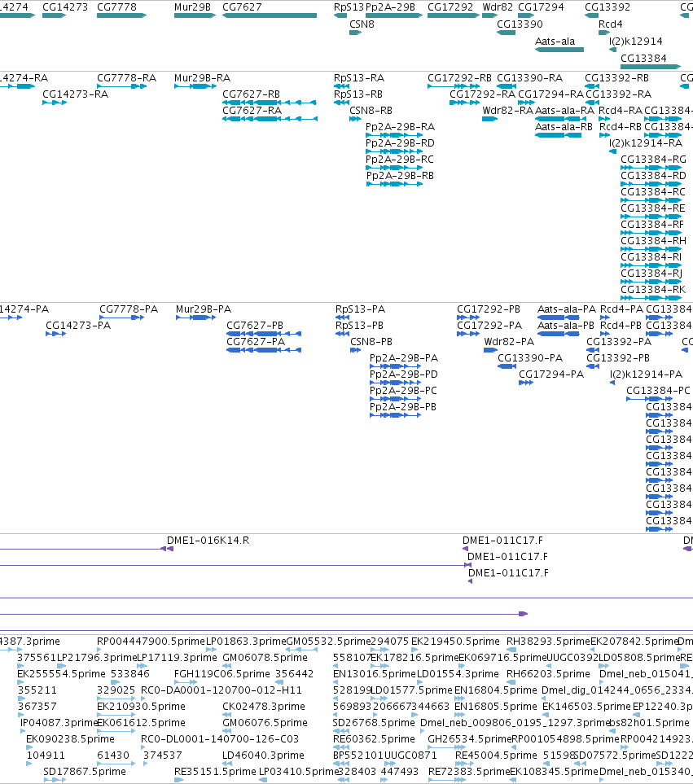Select protein Aats-ala-PA label
Viewport: 693px width, 784px height.
click(567, 309)
